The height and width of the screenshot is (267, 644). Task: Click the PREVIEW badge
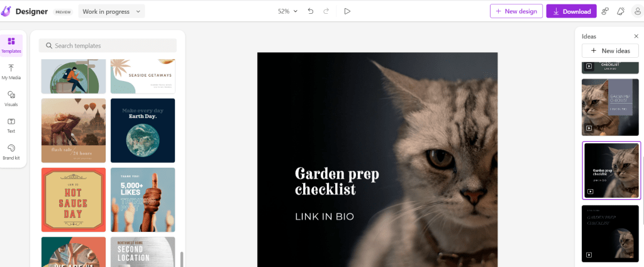point(63,12)
